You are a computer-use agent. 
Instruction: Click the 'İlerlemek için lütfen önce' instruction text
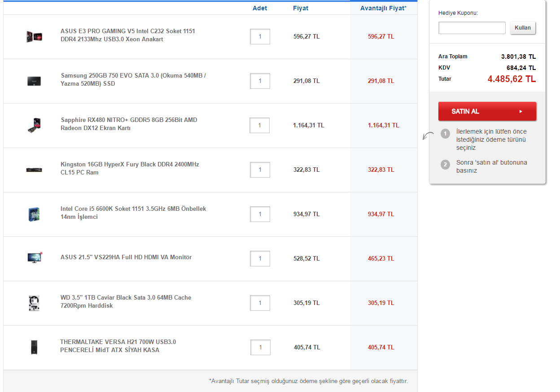point(491,139)
